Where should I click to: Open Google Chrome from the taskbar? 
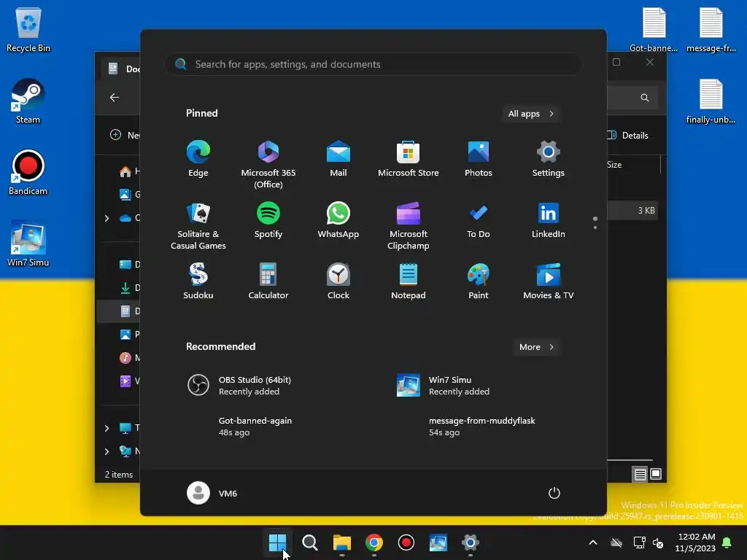point(374,542)
